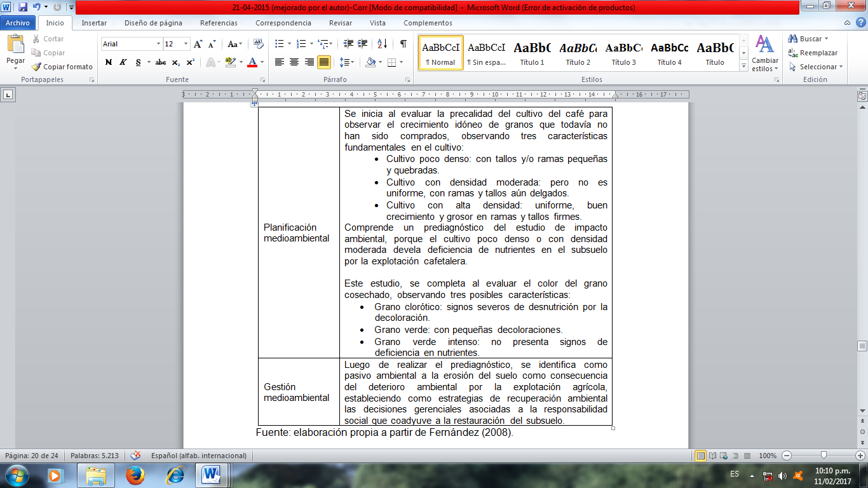Screen dimensions: 868x488
Task: Click the zoom slider handle
Action: [x=824, y=456]
